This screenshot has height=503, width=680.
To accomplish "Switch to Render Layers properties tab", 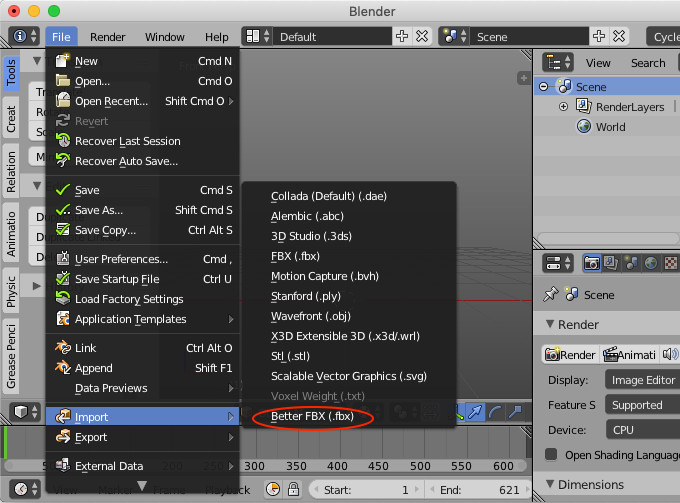I will pos(611,263).
